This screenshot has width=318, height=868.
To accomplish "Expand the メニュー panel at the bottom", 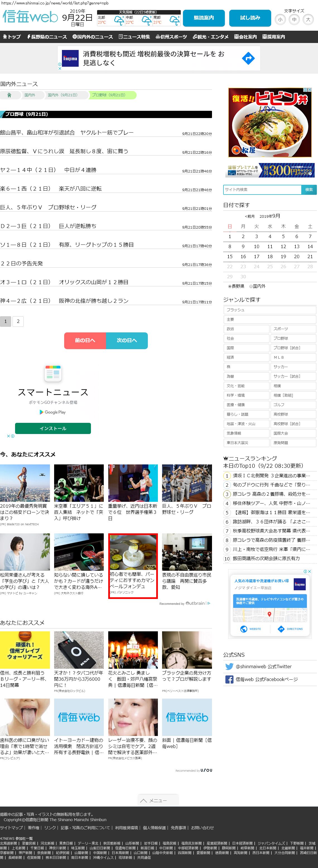I will coord(158,800).
